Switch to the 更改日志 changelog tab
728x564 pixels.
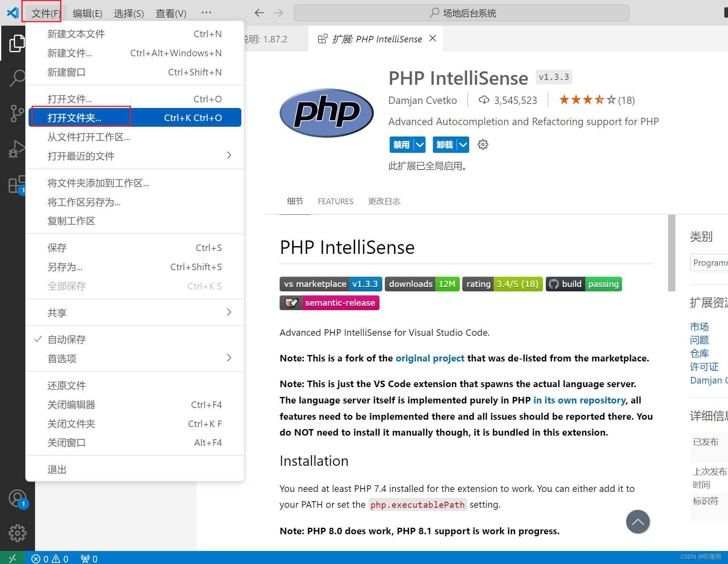384,201
